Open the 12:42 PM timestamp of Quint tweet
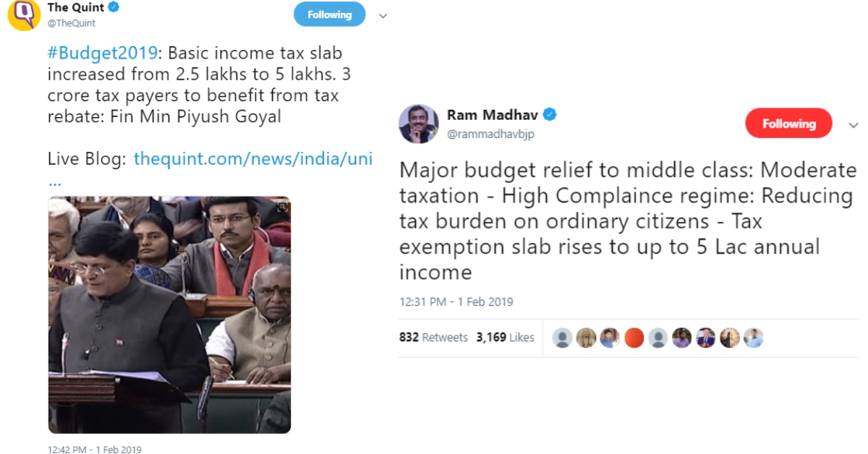Image resolution: width=868 pixels, height=454 pixels. (x=95, y=450)
